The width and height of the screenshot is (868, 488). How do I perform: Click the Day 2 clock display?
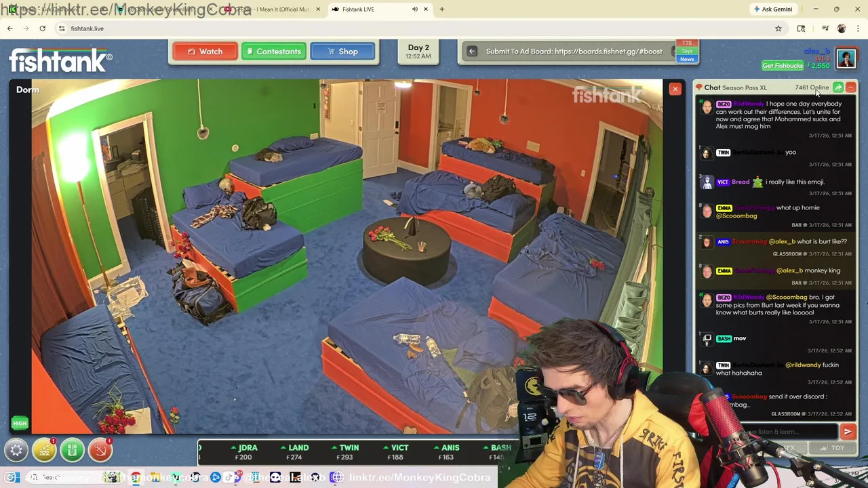pos(418,52)
